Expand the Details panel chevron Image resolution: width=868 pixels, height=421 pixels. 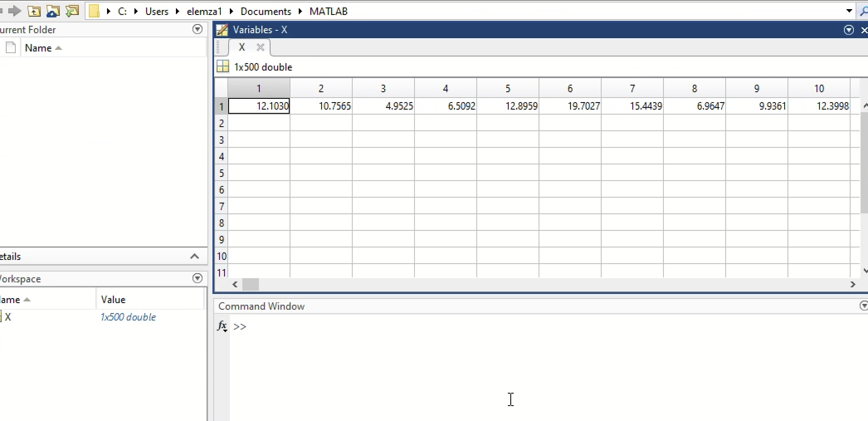(x=195, y=256)
